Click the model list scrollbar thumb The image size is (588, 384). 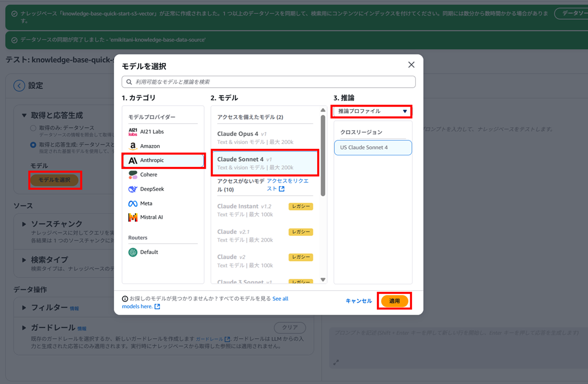(x=323, y=155)
